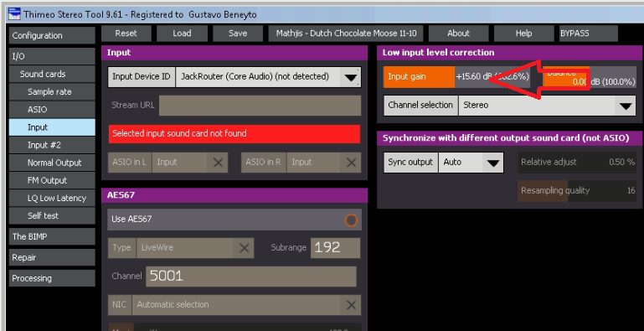Open the Repair section
Image resolution: width=644 pixels, height=331 pixels.
(x=52, y=257)
